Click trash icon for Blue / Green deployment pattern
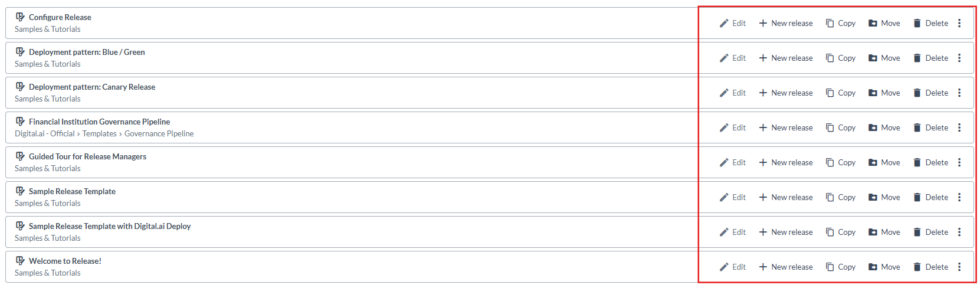 click(x=917, y=58)
